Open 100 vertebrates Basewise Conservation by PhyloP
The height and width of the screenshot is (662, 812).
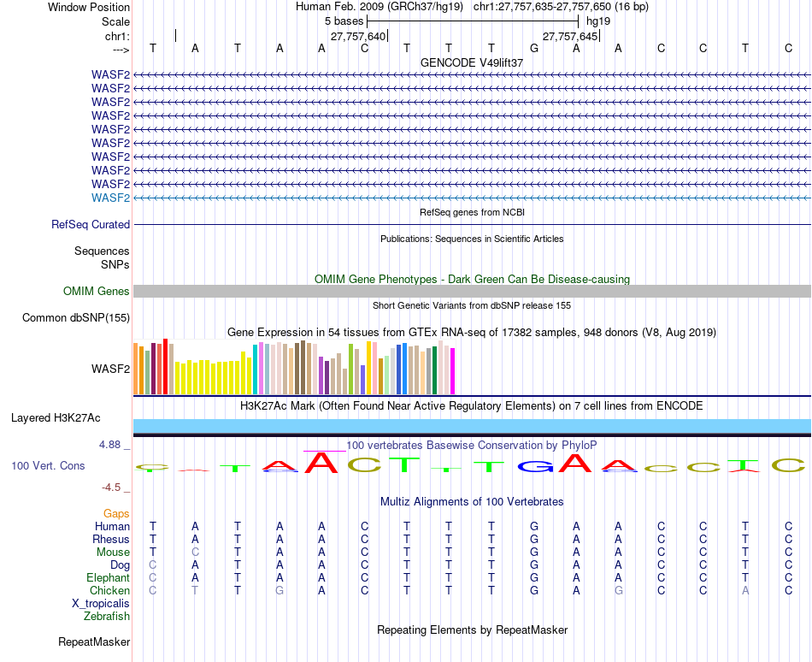click(x=472, y=445)
